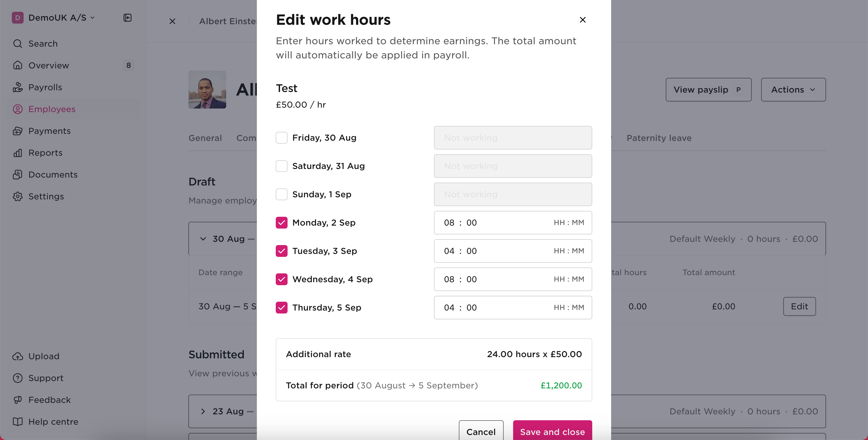Select the Overview sidebar icon
This screenshot has width=868, height=440.
pyautogui.click(x=18, y=65)
